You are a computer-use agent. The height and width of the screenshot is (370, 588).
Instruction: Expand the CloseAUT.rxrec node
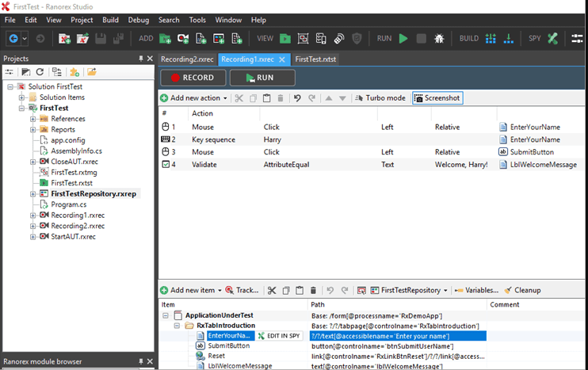pos(33,162)
